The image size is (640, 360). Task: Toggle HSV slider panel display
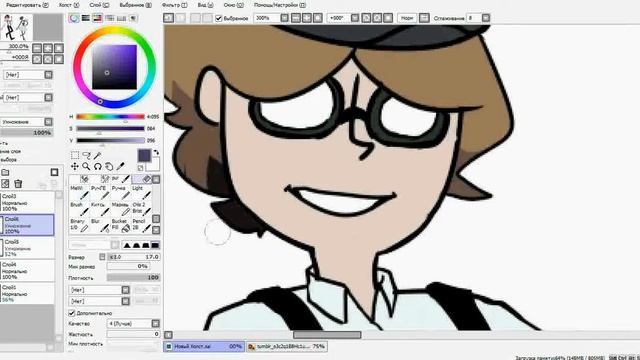98,18
